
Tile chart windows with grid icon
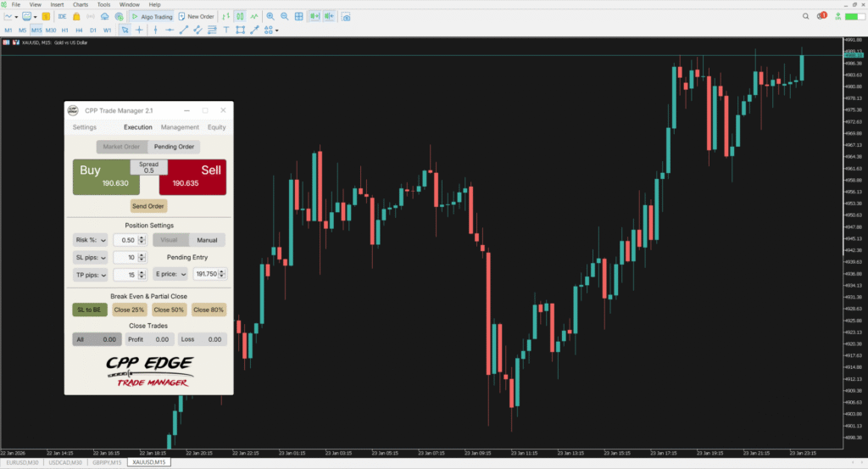click(299, 17)
